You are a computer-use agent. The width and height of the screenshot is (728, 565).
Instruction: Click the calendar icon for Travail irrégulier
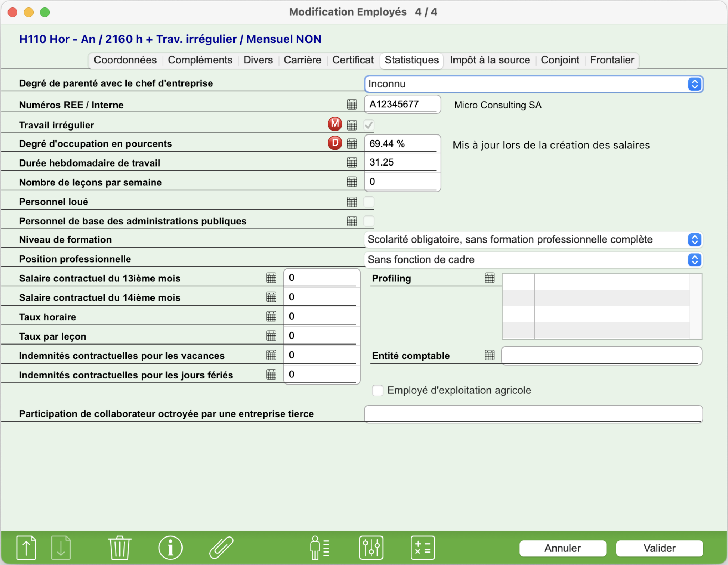352,125
